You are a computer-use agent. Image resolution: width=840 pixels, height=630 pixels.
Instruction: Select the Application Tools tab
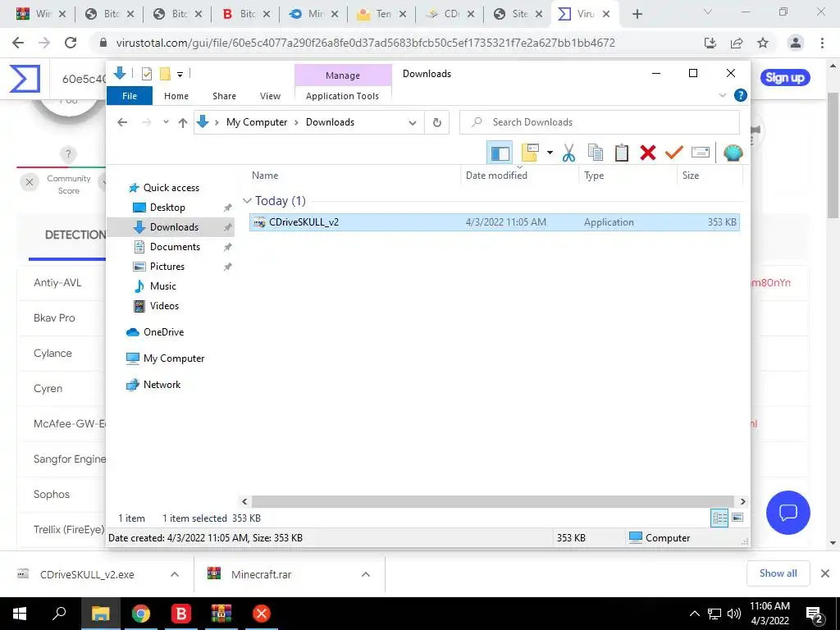coord(342,96)
